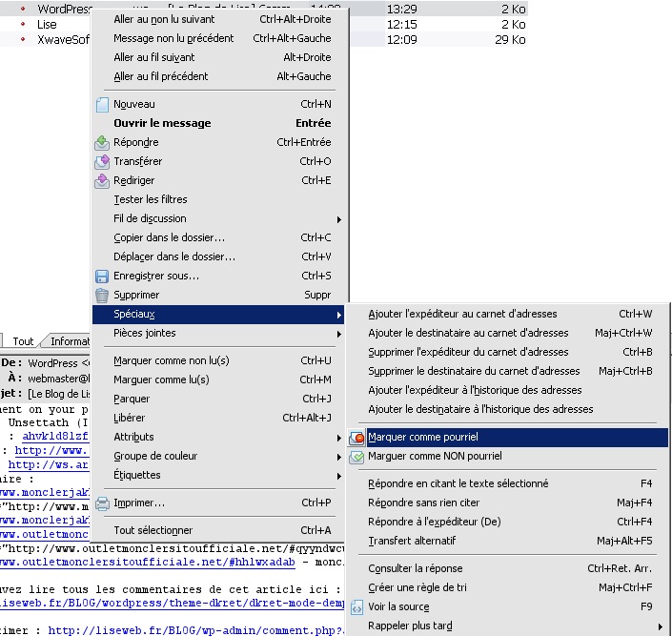Click the Imprimer printer icon
This screenshot has width=672, height=636.
click(x=103, y=503)
